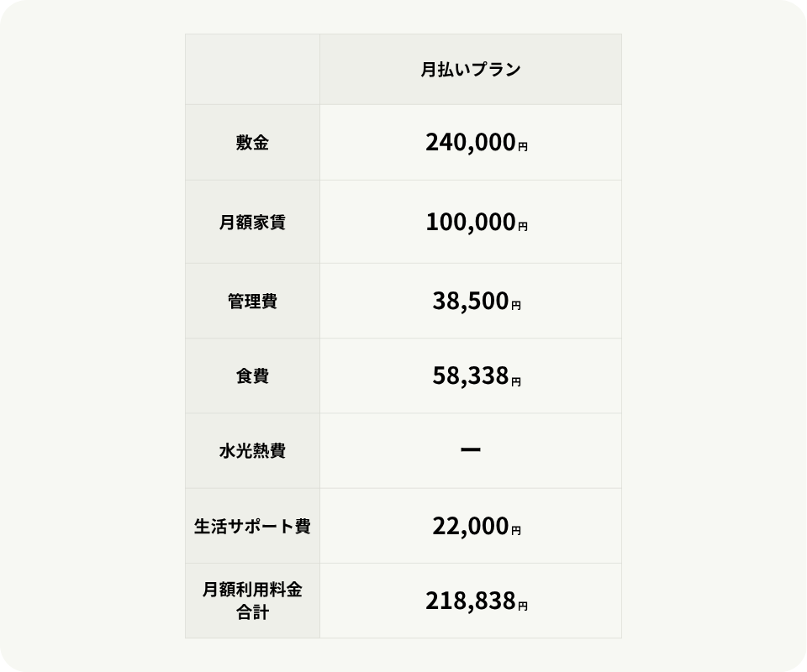Image resolution: width=807 pixels, height=672 pixels.
Task: Select the 水光熱費 row label
Action: (252, 451)
